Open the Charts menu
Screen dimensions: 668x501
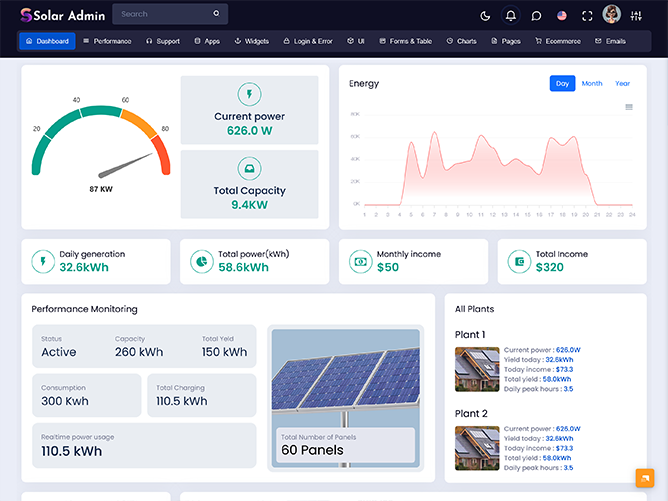click(x=461, y=41)
